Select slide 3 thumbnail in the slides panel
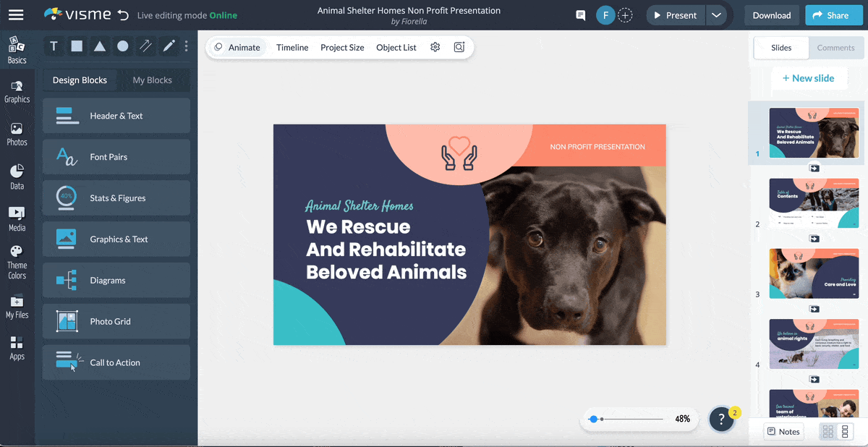 (814, 273)
